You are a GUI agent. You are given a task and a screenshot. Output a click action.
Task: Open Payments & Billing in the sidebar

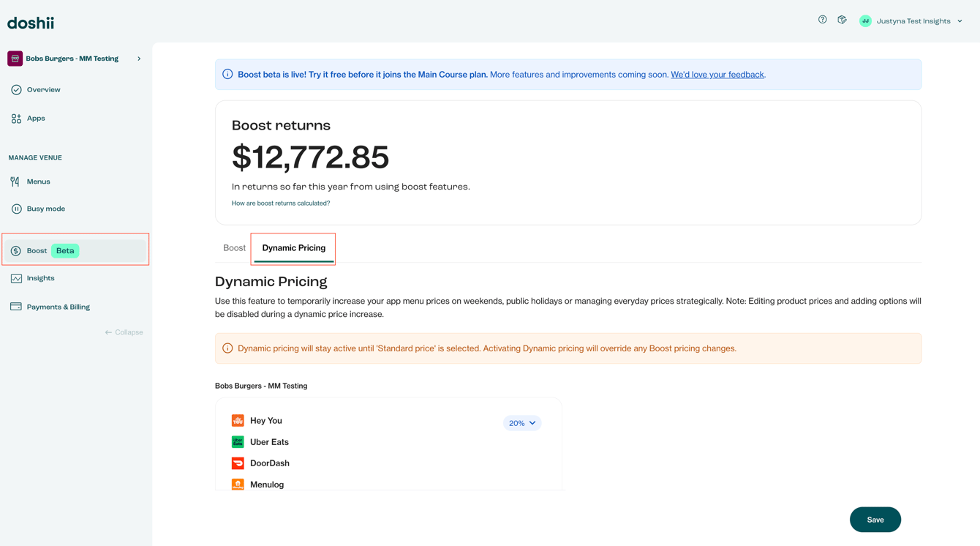[59, 307]
